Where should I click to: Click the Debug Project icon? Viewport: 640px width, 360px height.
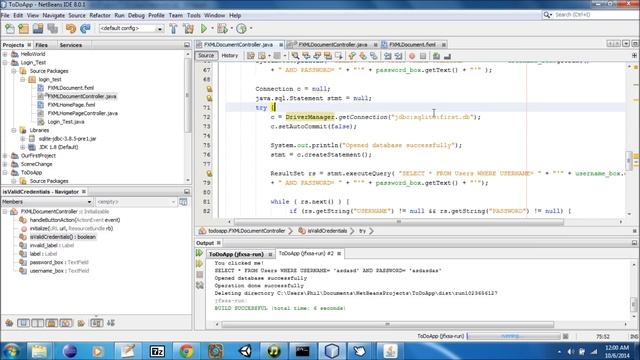click(x=222, y=29)
